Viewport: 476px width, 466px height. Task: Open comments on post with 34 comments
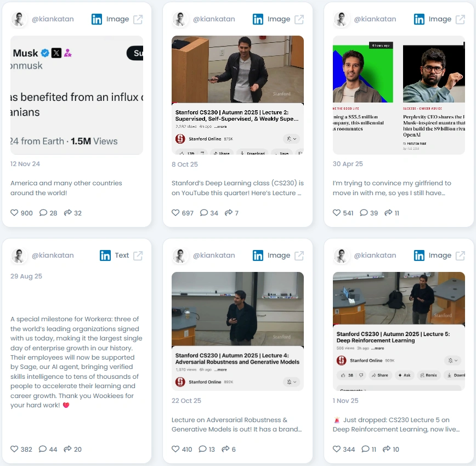pyautogui.click(x=204, y=213)
